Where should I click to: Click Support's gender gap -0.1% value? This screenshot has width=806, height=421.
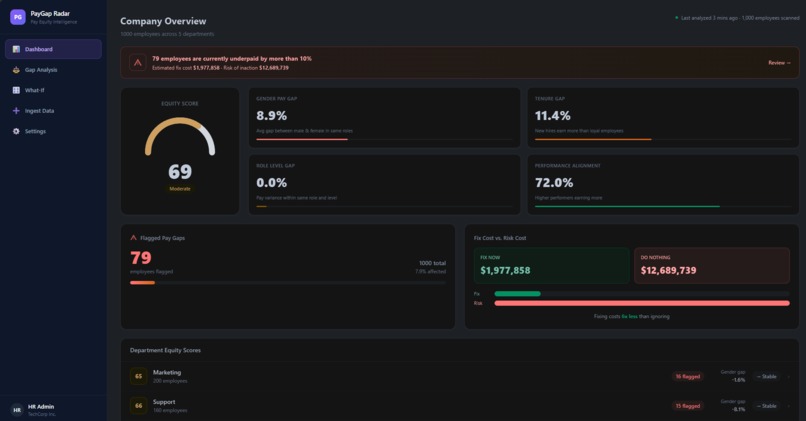click(738, 409)
